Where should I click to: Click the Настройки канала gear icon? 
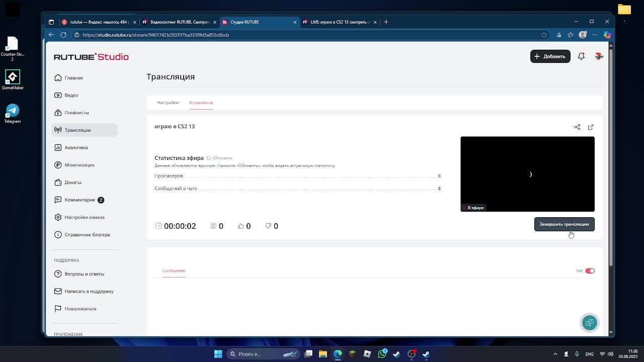pos(58,217)
